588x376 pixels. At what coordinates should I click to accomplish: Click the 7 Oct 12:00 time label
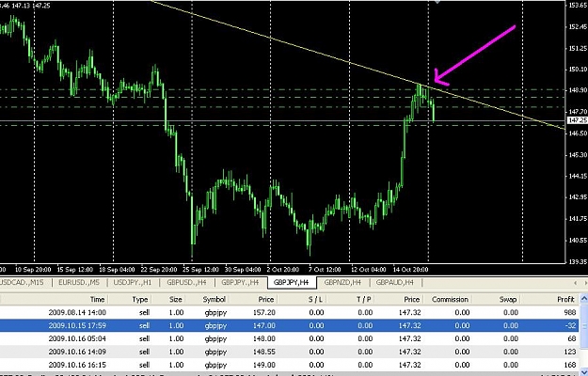click(x=325, y=269)
